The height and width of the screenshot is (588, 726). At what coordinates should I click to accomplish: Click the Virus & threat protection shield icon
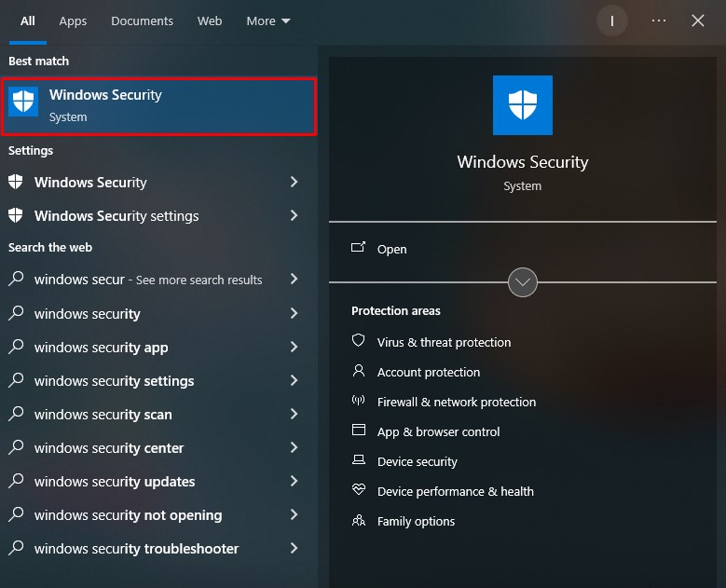point(359,341)
